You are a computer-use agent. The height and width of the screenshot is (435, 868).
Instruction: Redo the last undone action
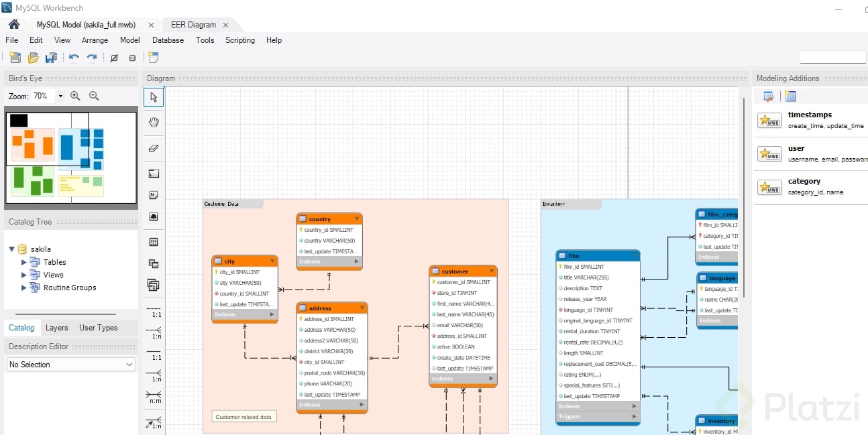[92, 58]
